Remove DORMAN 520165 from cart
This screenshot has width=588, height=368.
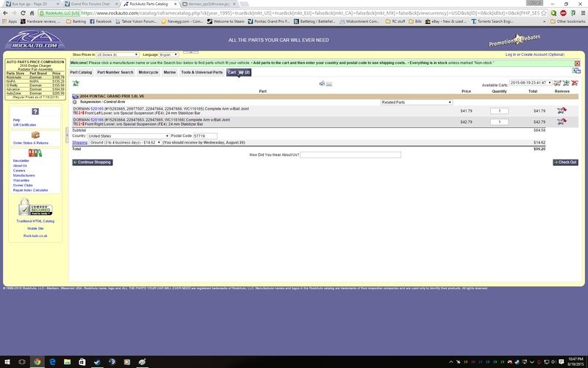click(562, 110)
